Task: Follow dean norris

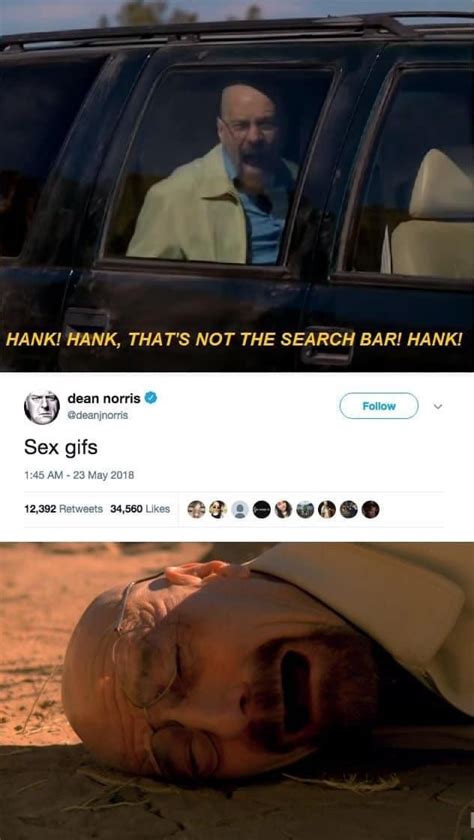Action: [379, 406]
